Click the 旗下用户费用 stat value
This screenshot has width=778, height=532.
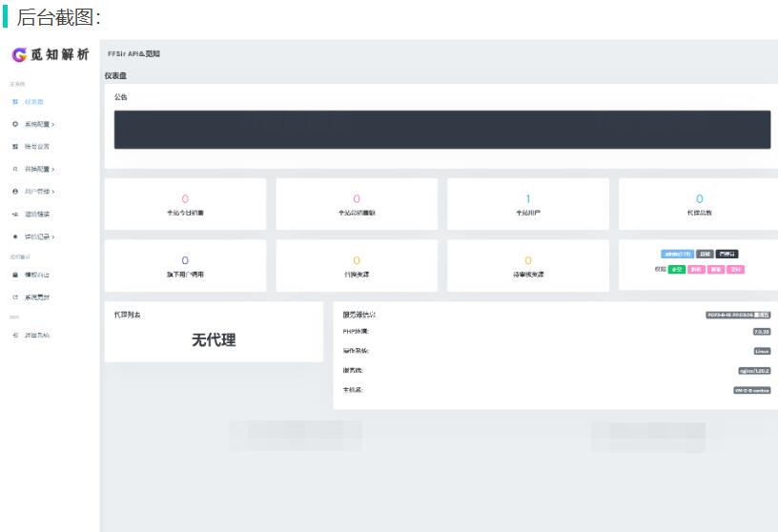(x=185, y=260)
